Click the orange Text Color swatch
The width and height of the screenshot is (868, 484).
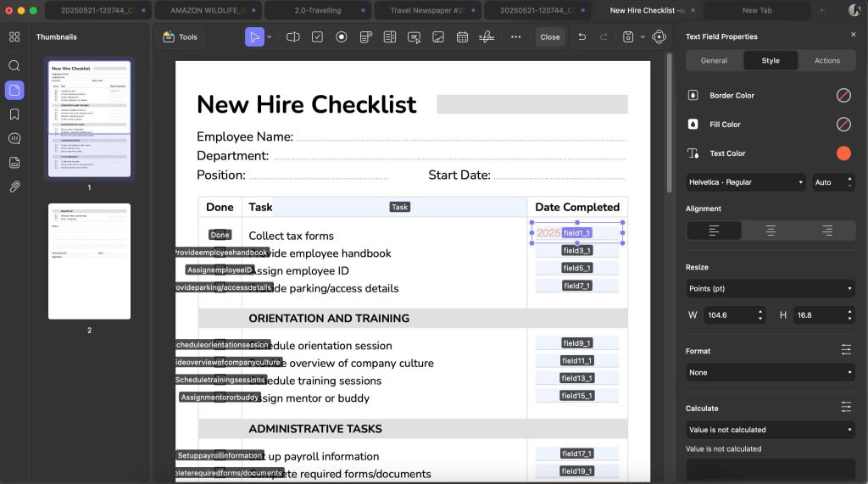point(843,153)
